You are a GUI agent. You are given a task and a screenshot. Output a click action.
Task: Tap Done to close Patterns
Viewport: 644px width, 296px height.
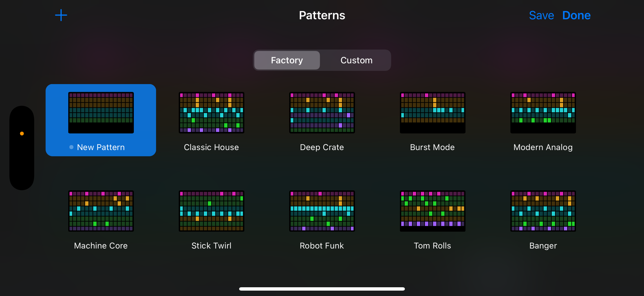[x=576, y=15]
